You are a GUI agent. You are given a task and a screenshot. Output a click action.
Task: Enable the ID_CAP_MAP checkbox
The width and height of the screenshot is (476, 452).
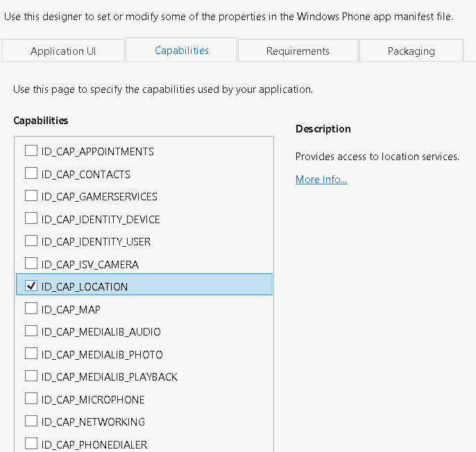(x=31, y=308)
